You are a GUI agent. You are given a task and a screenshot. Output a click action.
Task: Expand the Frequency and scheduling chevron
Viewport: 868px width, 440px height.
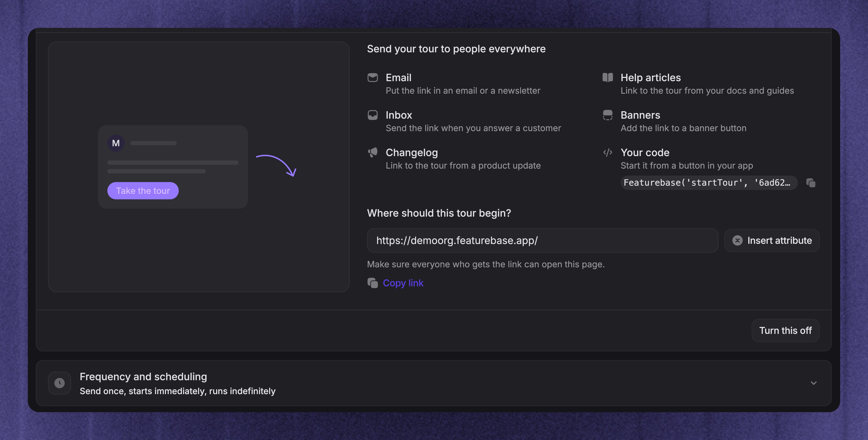[x=813, y=383]
